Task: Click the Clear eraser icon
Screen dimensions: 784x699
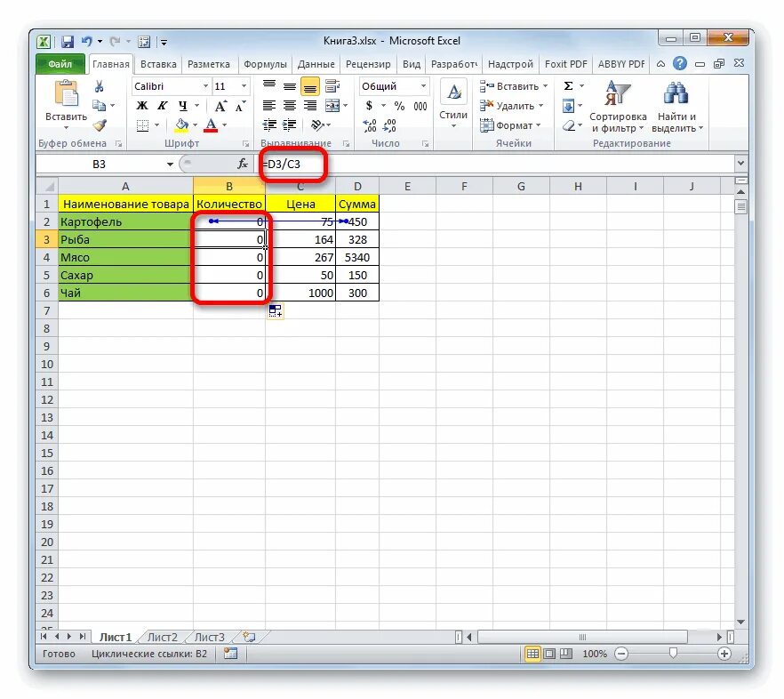Action: (x=569, y=125)
